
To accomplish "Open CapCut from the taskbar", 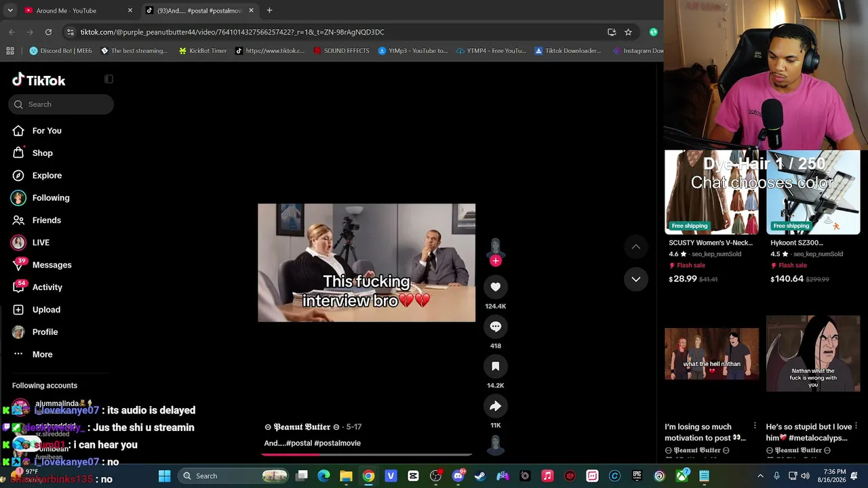I will [413, 476].
